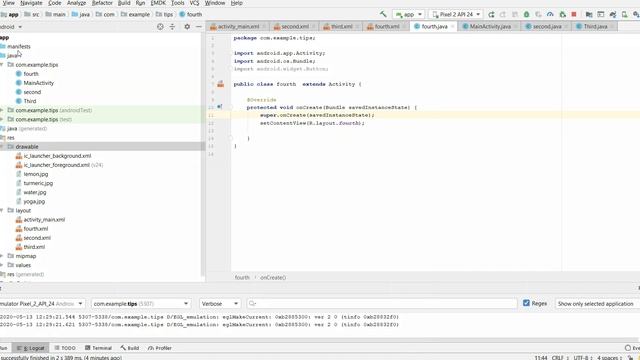
Task: Open the Window menu
Action: [x=215, y=3]
